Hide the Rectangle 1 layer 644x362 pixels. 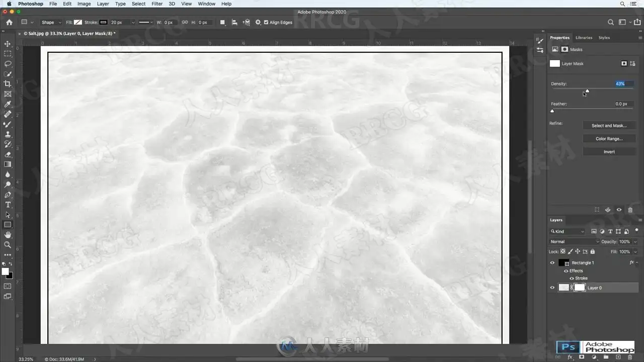[x=552, y=262]
